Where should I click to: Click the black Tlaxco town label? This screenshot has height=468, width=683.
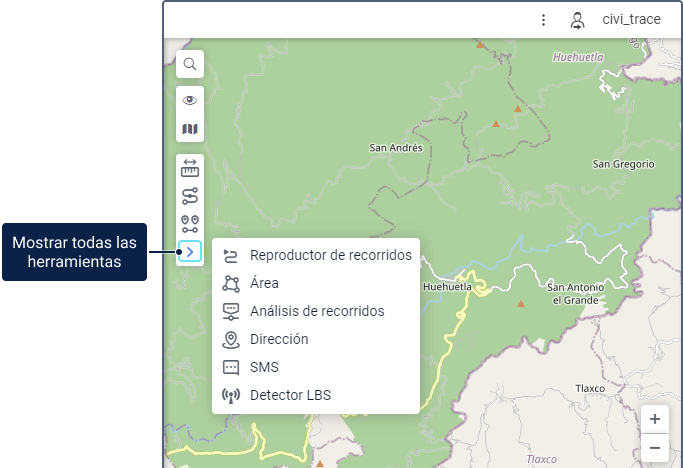tap(590, 388)
